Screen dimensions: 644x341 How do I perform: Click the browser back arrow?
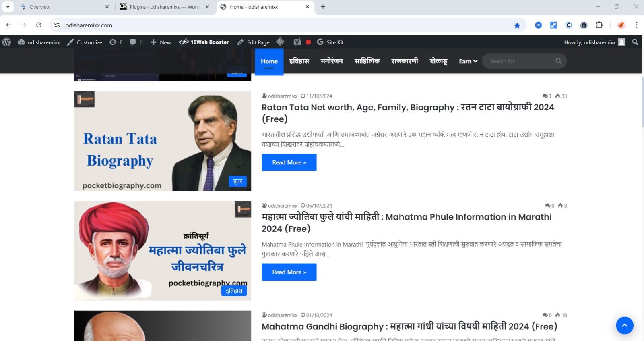8,25
